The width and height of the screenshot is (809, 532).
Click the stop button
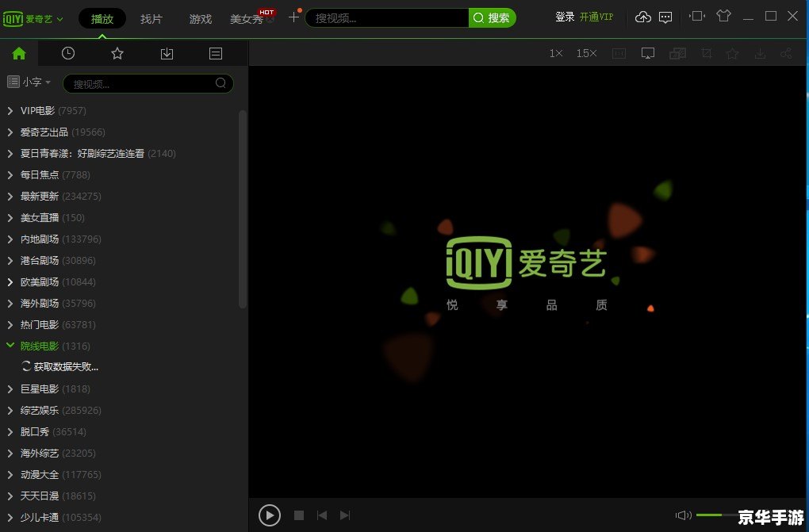(299, 515)
